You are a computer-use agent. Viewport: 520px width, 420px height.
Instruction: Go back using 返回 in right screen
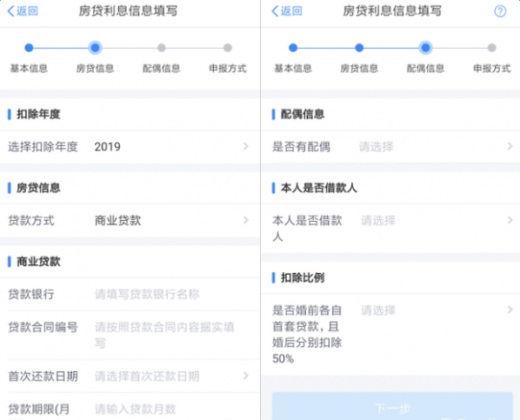[x=287, y=11]
